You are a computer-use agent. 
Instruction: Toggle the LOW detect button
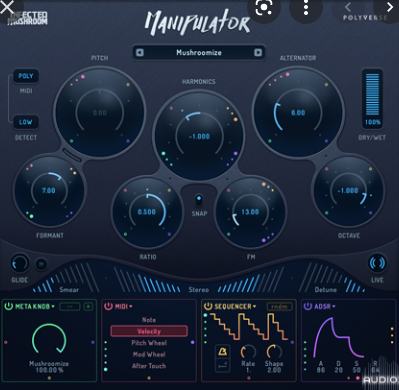[26, 122]
